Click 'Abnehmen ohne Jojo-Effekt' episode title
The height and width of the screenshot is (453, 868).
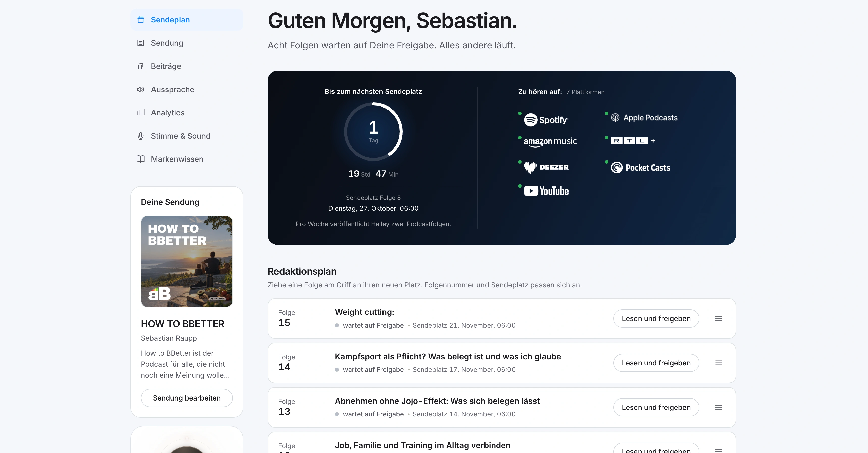pos(437,401)
